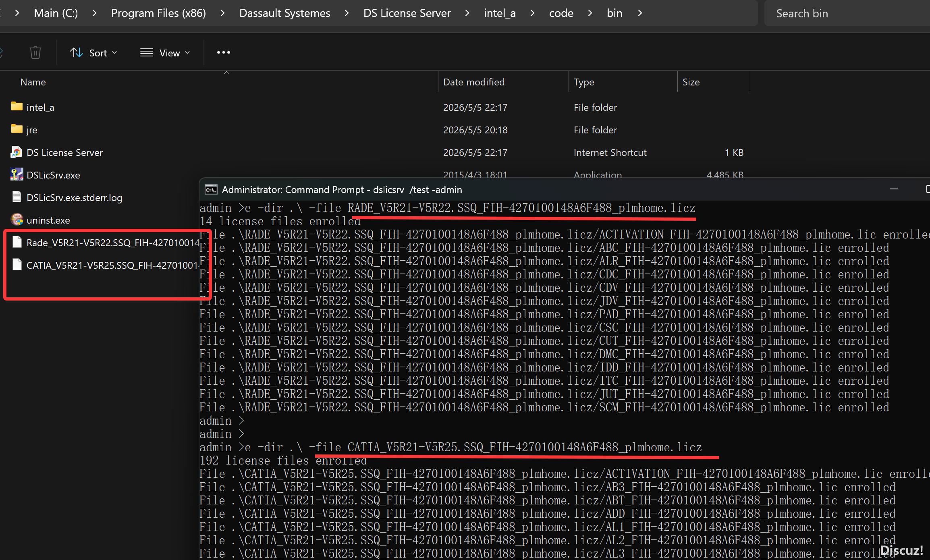Click Command Prompt window system icon
This screenshot has height=560, width=930.
tap(211, 189)
